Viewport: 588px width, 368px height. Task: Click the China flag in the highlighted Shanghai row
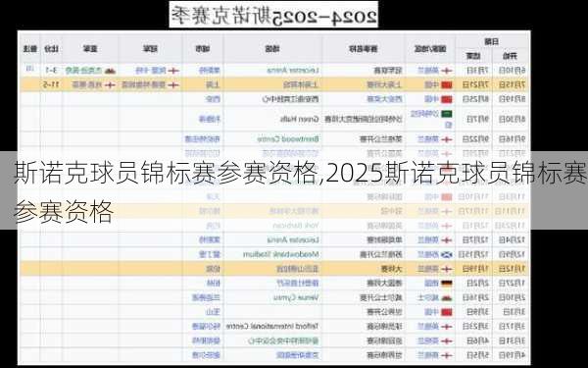[447, 84]
